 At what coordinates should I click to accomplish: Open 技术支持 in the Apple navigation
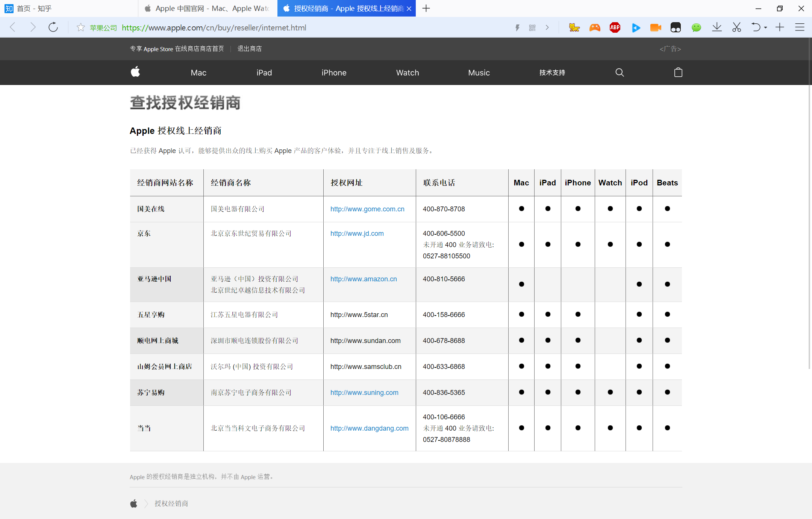(552, 73)
